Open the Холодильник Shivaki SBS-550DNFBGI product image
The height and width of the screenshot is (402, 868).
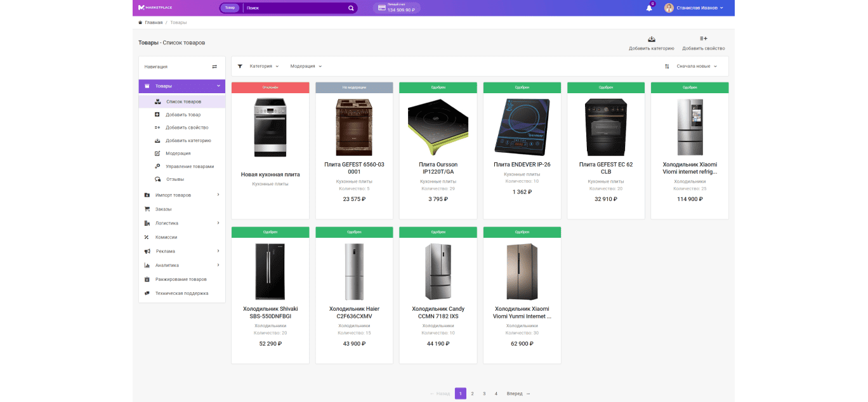tap(270, 271)
